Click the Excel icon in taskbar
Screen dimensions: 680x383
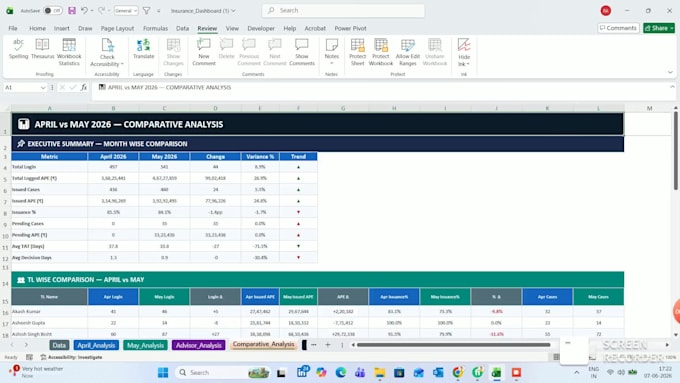tap(496, 373)
